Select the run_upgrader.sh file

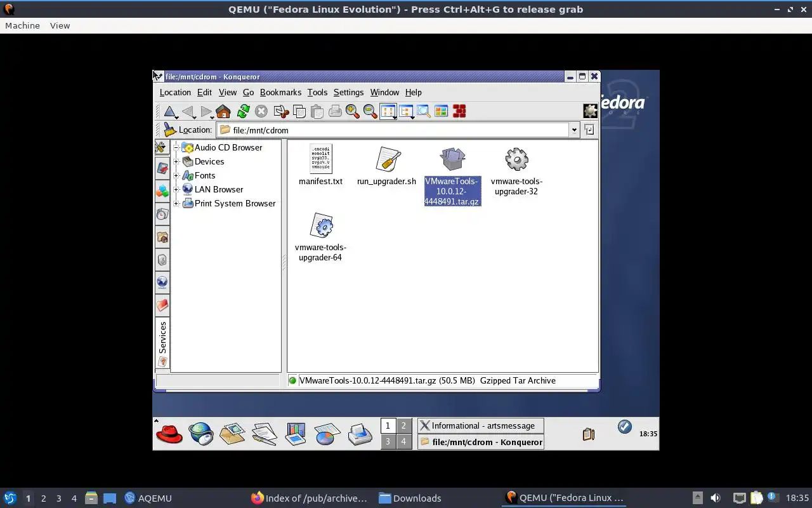click(386, 166)
